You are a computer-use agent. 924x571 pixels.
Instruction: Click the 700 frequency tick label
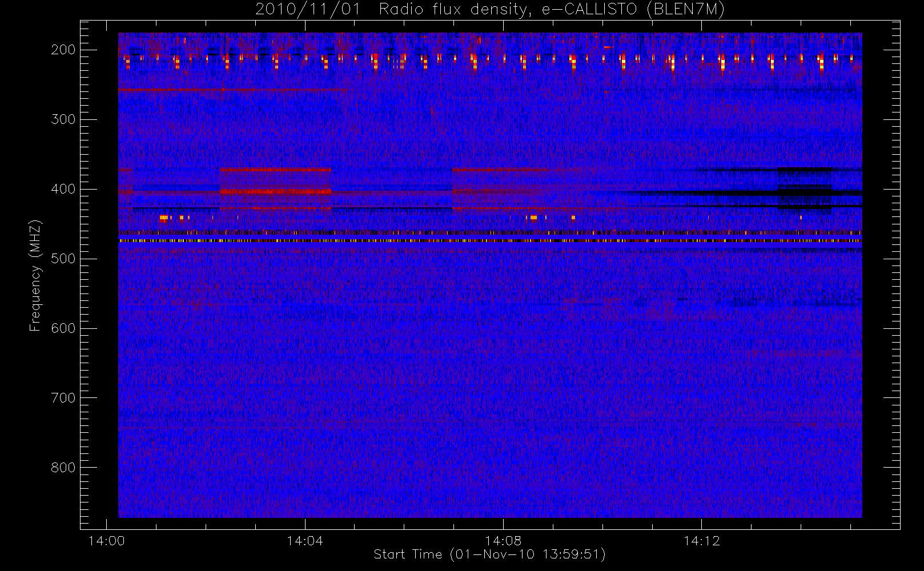63,398
